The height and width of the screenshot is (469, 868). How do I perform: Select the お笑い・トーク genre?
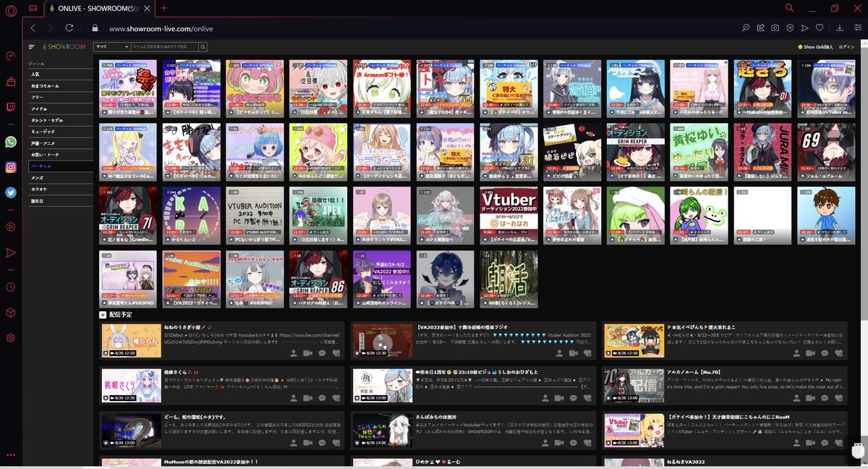tap(60, 155)
